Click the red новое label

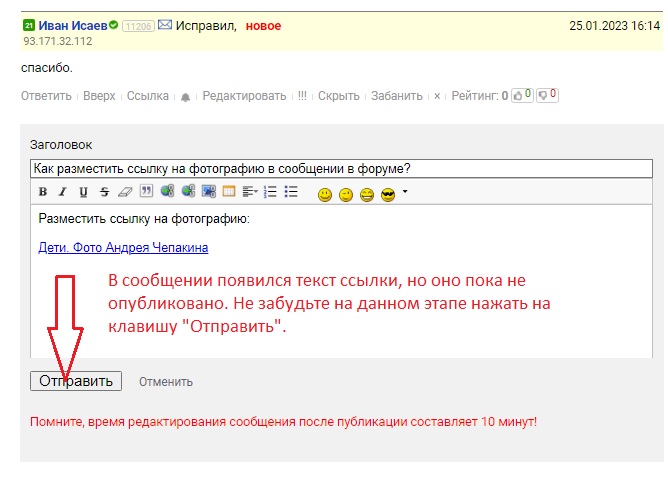point(263,26)
